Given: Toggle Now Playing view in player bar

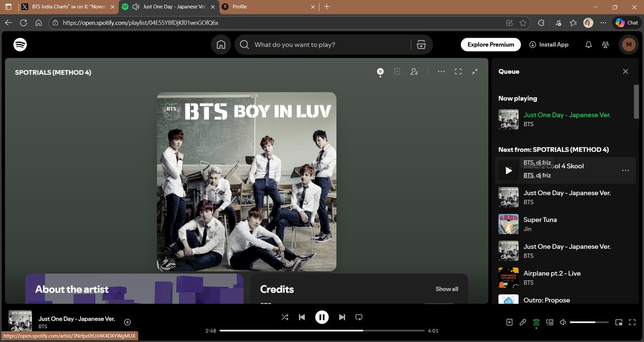Looking at the screenshot, I should [x=509, y=322].
